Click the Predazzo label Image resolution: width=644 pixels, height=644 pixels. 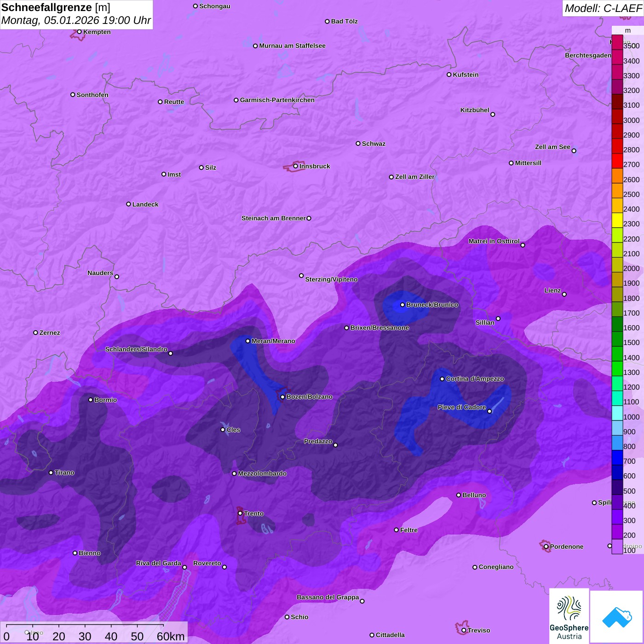(318, 441)
